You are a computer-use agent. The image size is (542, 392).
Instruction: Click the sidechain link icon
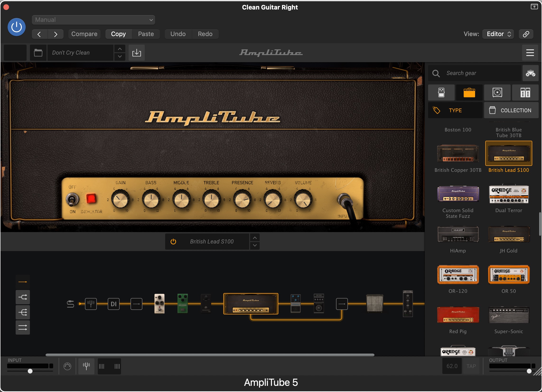[526, 34]
